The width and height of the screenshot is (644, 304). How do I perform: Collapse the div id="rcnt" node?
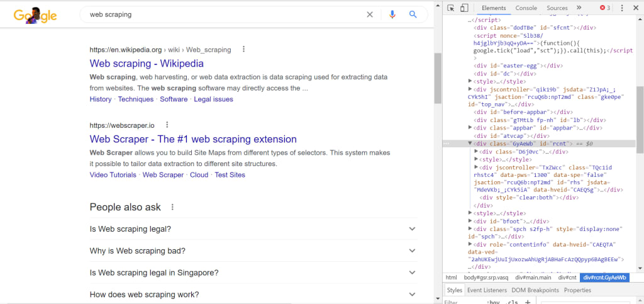(470, 144)
